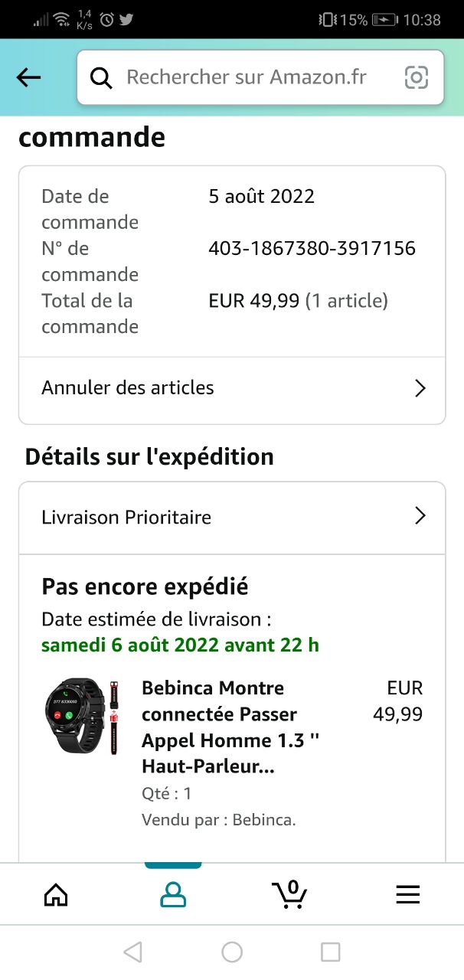Focus Rechercher sur Amazon.fr search field
The width and height of the screenshot is (464, 980).
click(247, 77)
